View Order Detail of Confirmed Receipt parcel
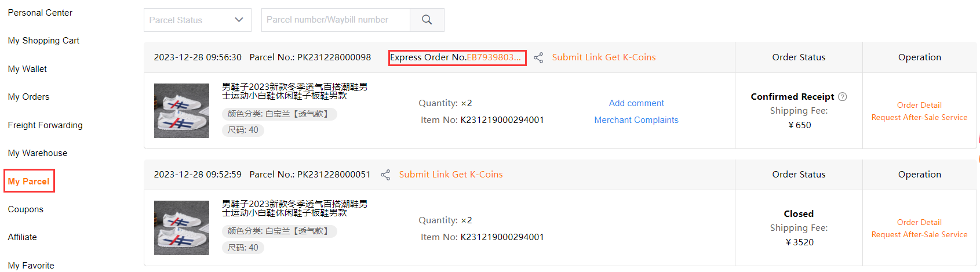 pyautogui.click(x=919, y=105)
